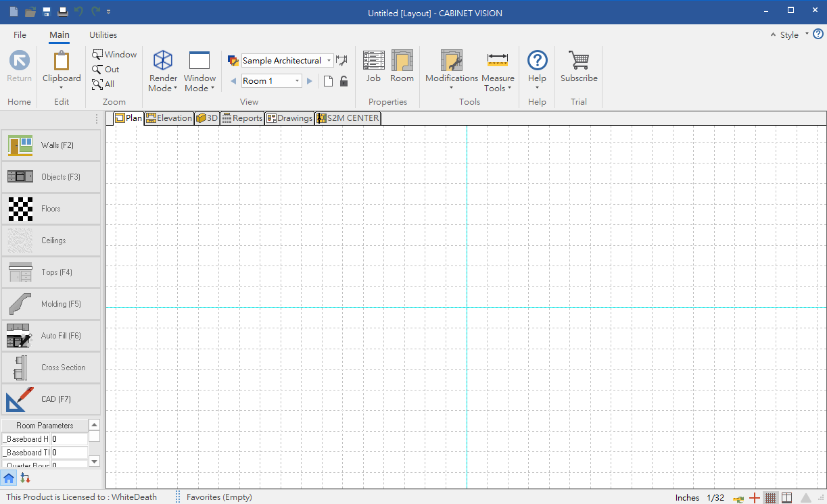Zoom All in the Zoom group
This screenshot has width=827, height=504.
pyautogui.click(x=103, y=84)
